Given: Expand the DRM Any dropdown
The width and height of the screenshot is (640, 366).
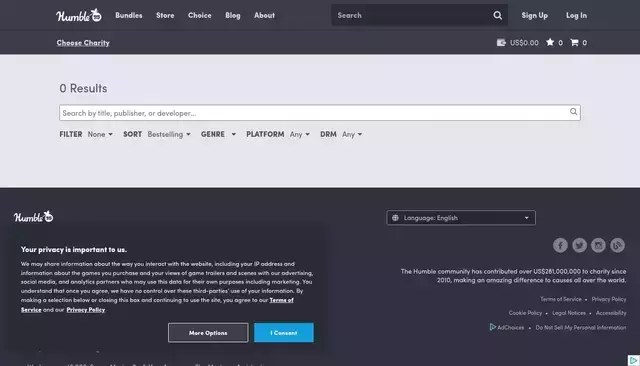Looking at the screenshot, I should point(352,134).
